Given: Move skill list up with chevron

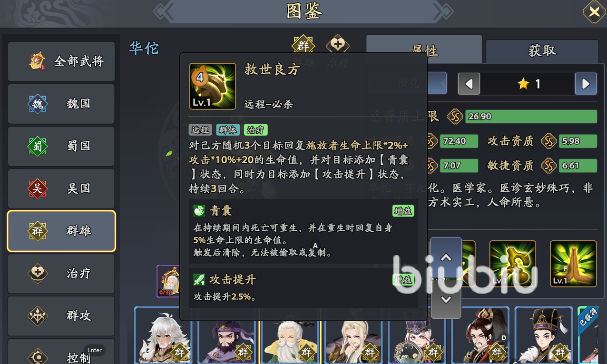Looking at the screenshot, I should tap(446, 258).
